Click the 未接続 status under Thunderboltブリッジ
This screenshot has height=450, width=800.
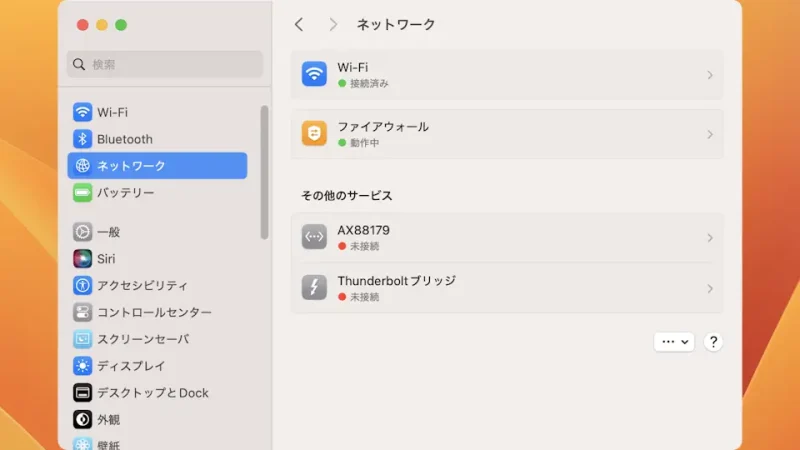[364, 297]
